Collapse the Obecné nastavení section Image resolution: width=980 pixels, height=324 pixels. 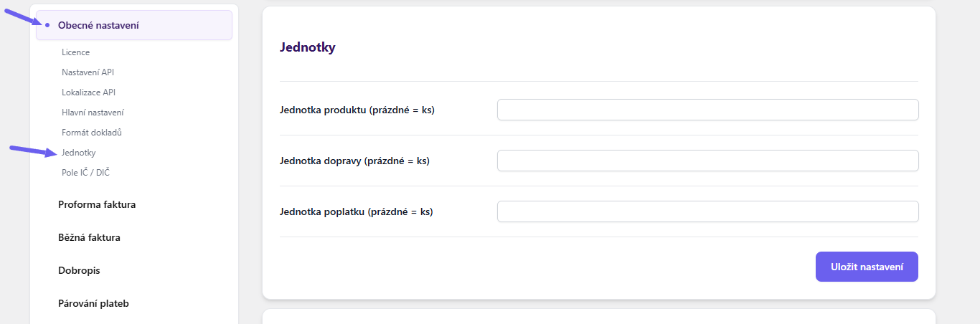tap(98, 25)
